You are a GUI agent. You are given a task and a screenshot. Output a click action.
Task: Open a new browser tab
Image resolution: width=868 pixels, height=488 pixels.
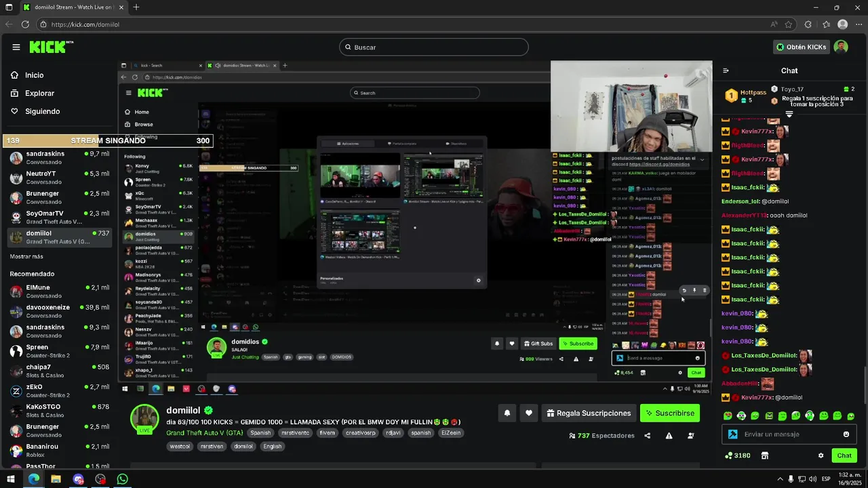136,7
